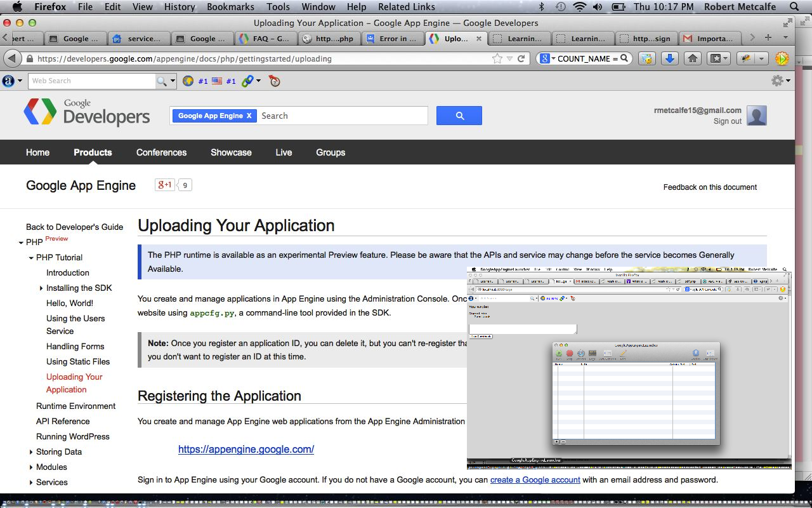The height and width of the screenshot is (508, 812).
Task: Go to the Firefox Home page icon
Action: (x=693, y=58)
